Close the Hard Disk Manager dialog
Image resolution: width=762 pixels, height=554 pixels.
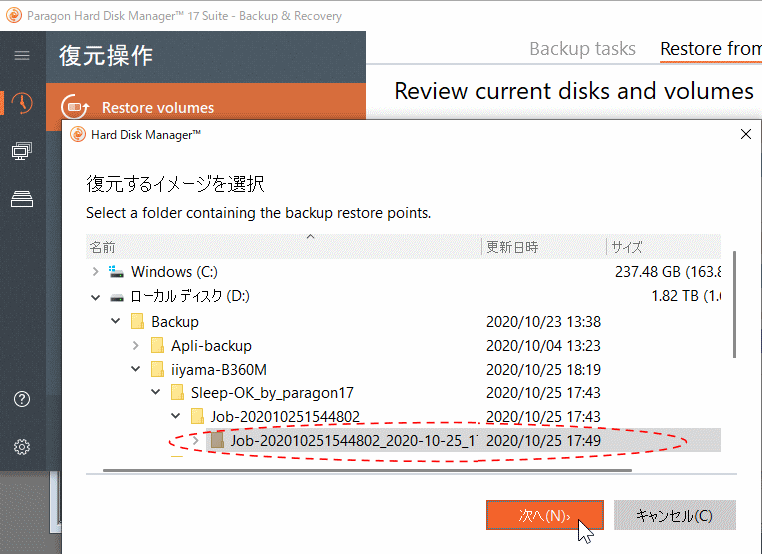(744, 133)
